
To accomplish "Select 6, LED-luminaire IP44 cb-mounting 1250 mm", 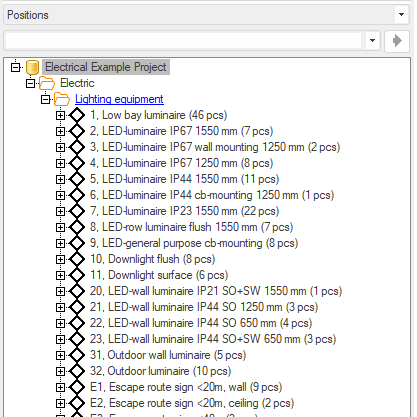I will (212, 195).
